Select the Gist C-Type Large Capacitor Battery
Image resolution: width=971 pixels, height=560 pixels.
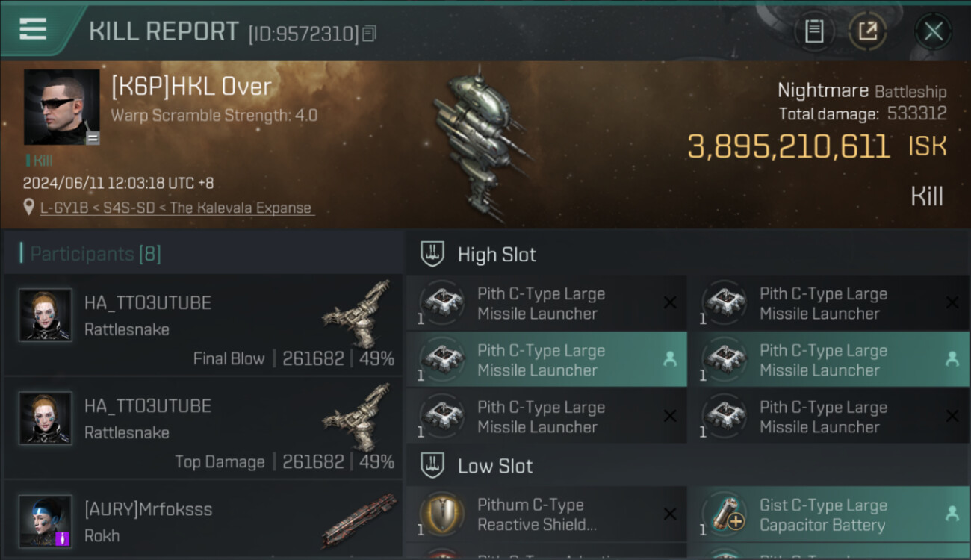(x=828, y=514)
